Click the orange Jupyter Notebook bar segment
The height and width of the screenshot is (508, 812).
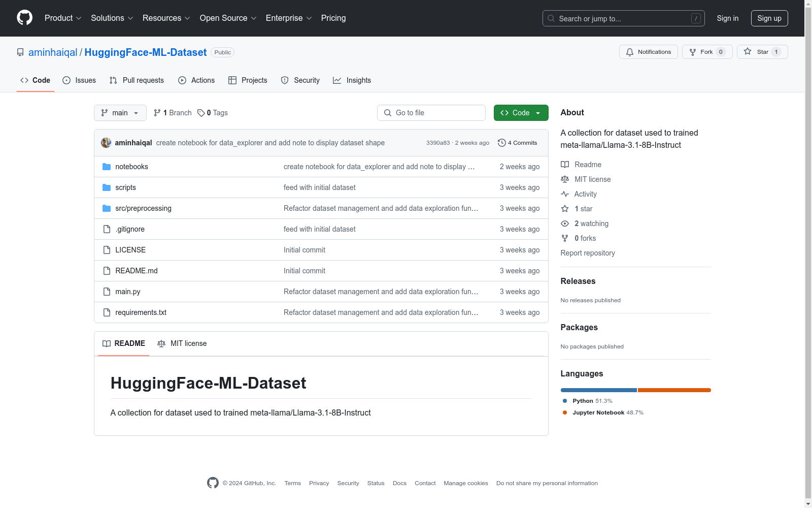pos(674,390)
